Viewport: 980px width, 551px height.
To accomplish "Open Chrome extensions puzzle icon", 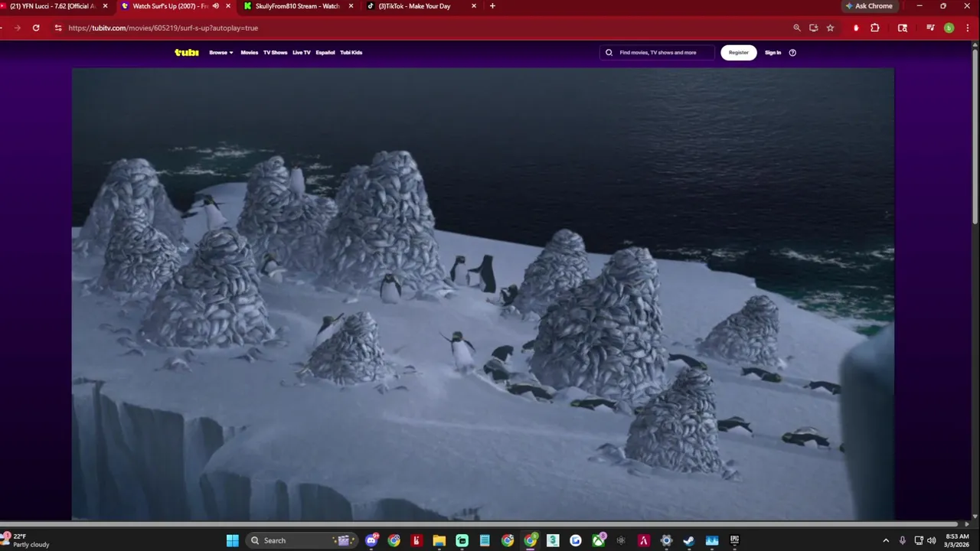I will 875,28.
